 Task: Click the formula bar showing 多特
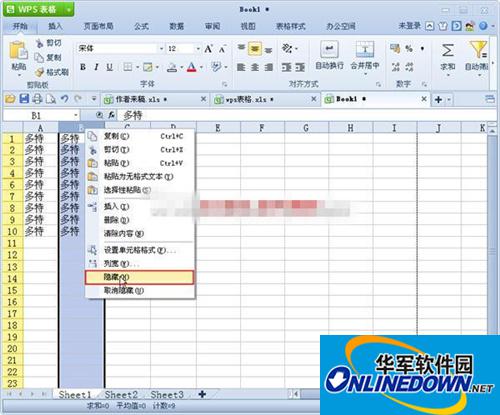[x=307, y=115]
